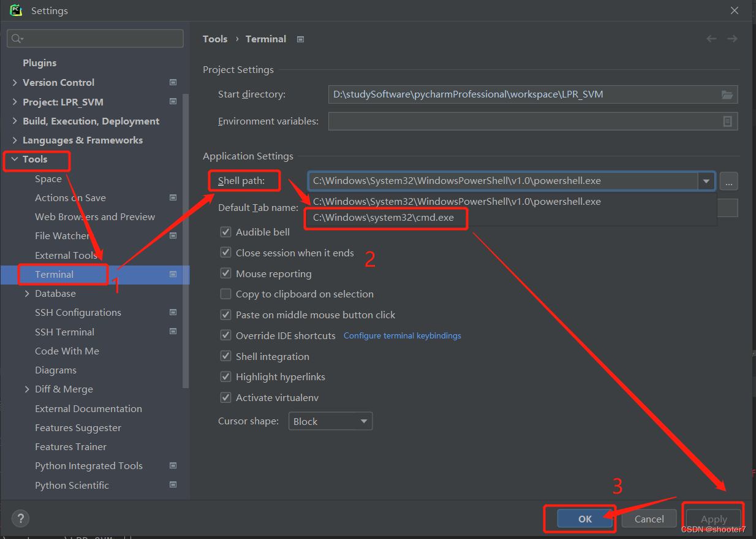The image size is (756, 539).
Task: Expand Languages & Frameworks section
Action: [x=15, y=140]
